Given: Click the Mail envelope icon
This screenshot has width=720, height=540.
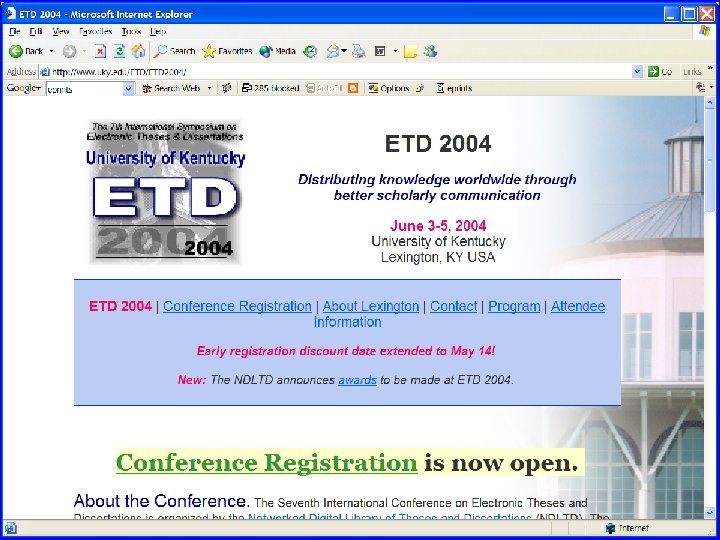Looking at the screenshot, I should tap(333, 51).
